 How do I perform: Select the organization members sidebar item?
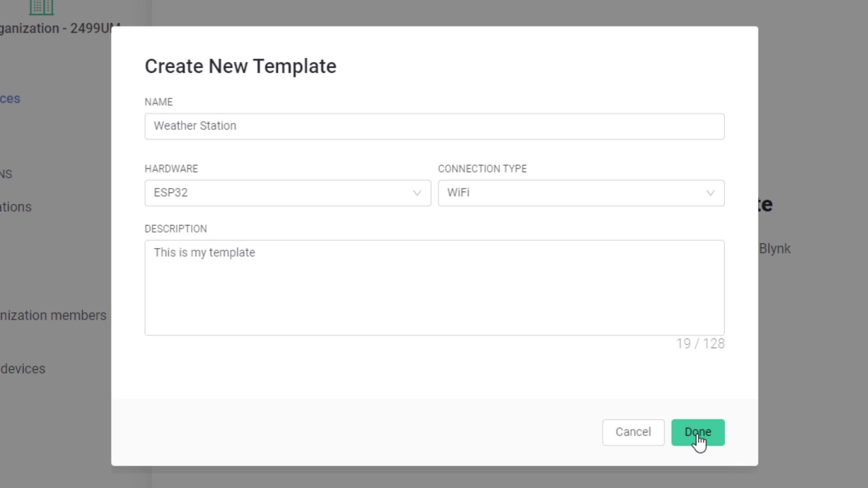tap(53, 315)
